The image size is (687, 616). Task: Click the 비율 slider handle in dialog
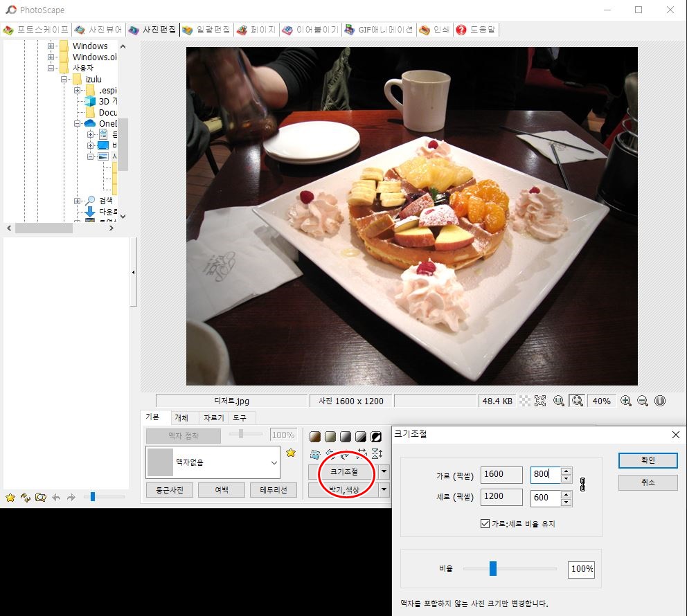click(493, 568)
